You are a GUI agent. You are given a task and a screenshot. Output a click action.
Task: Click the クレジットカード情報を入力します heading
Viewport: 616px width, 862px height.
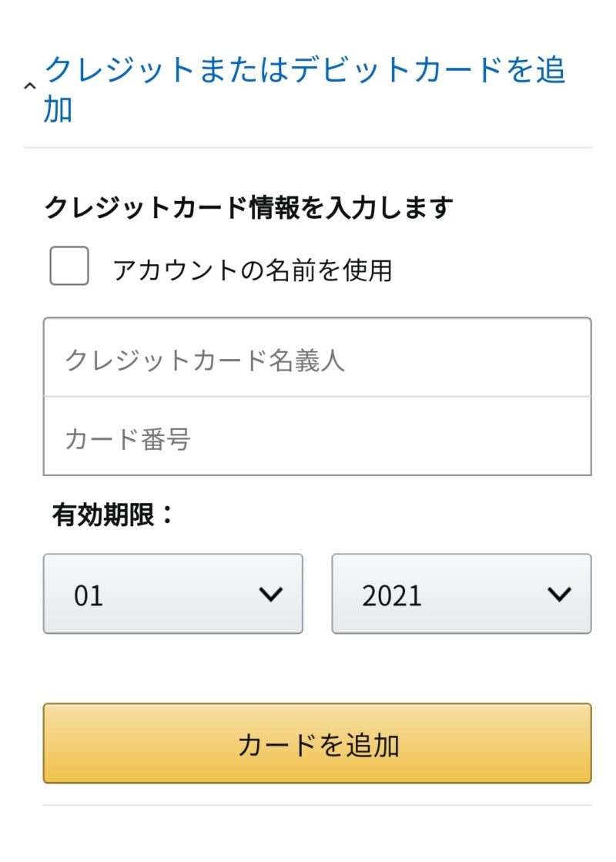(x=249, y=207)
